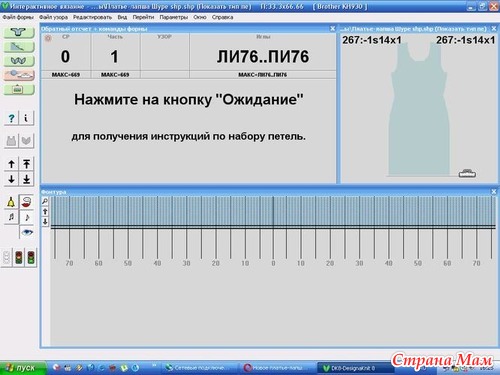Open the Параметры menu
Screen dimensions: 500x375
(173, 17)
